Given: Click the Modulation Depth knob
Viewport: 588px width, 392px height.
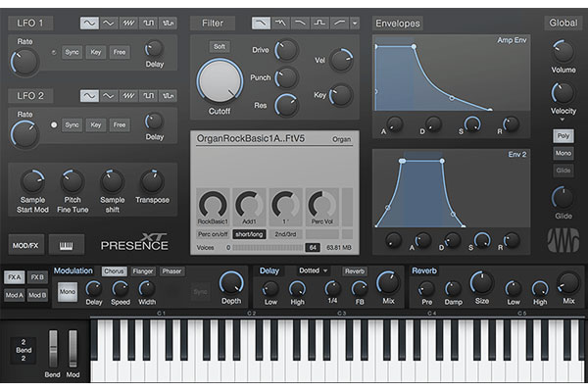Looking at the screenshot, I should pos(231,283).
